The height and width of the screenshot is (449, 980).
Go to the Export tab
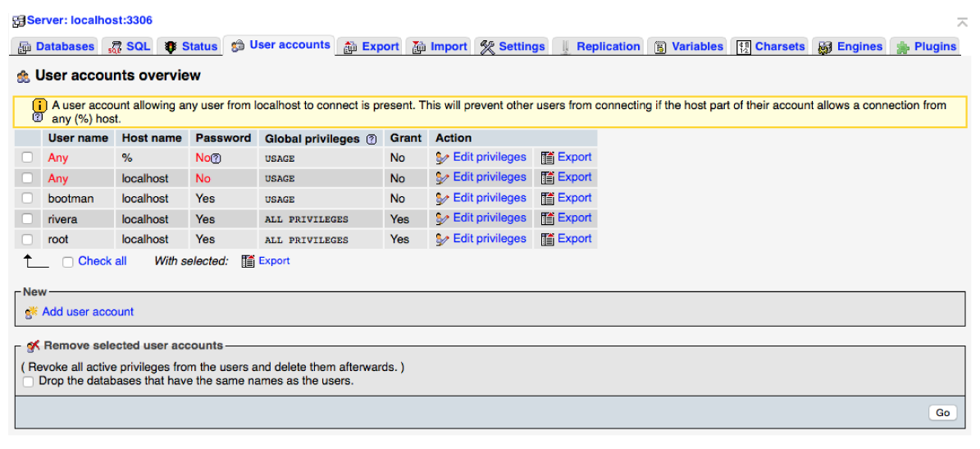371,46
